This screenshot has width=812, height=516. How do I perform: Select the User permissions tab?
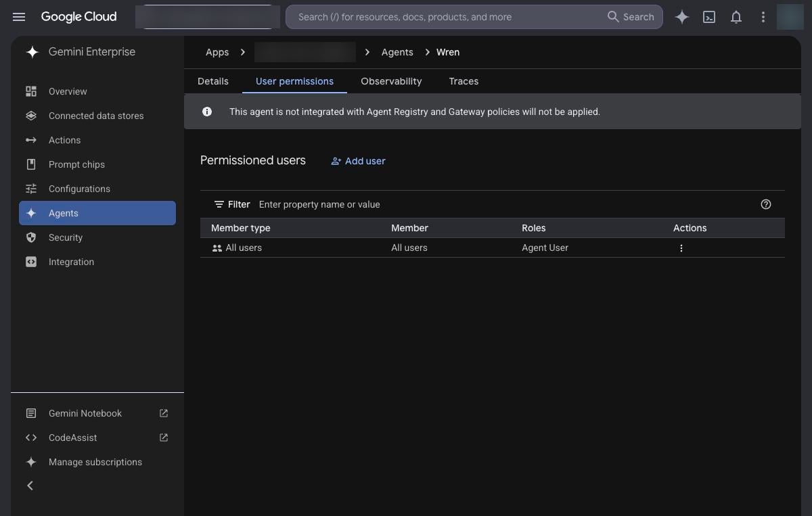(x=294, y=81)
